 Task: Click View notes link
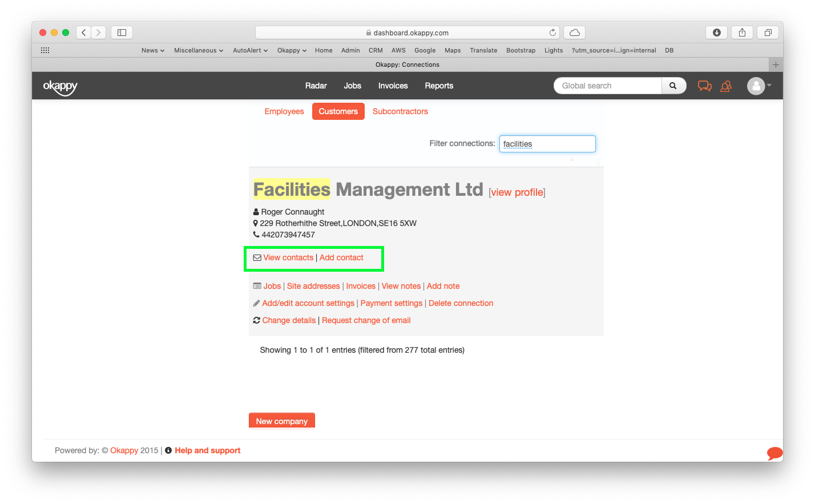(x=401, y=286)
